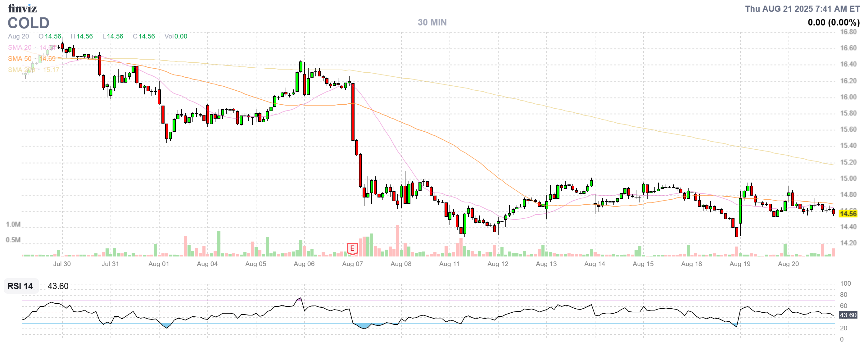Click the Aug 07 date axis label
The image size is (868, 349).
(352, 264)
